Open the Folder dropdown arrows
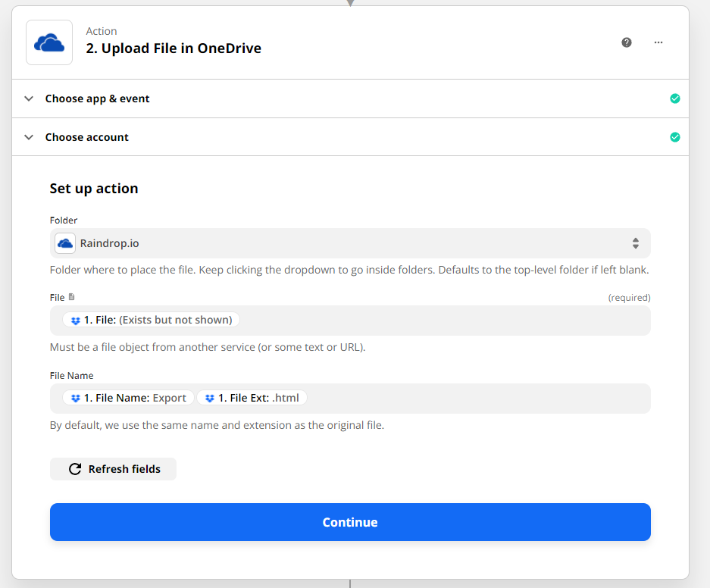The height and width of the screenshot is (588, 710). [636, 243]
